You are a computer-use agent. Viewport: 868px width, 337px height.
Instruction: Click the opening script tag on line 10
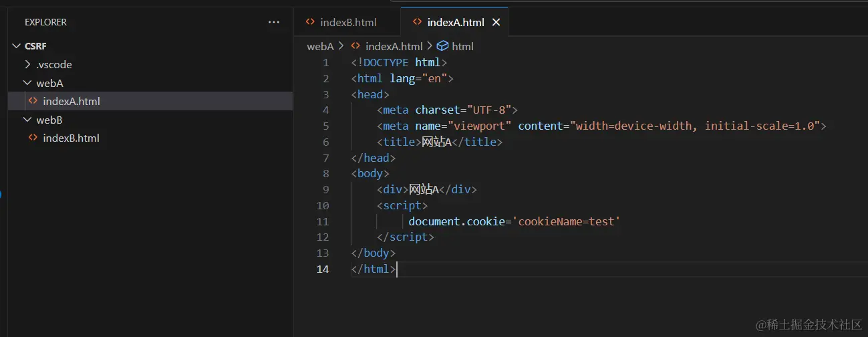point(402,205)
